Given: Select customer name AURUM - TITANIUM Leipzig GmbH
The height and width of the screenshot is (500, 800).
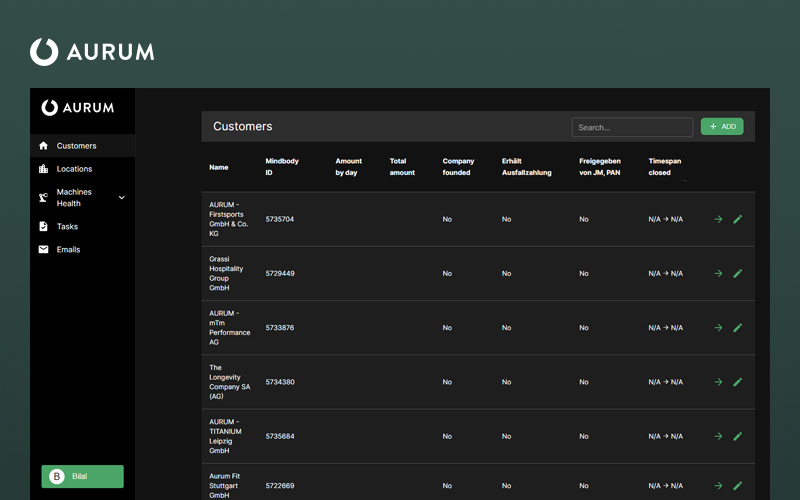Looking at the screenshot, I should pyautogui.click(x=225, y=436).
